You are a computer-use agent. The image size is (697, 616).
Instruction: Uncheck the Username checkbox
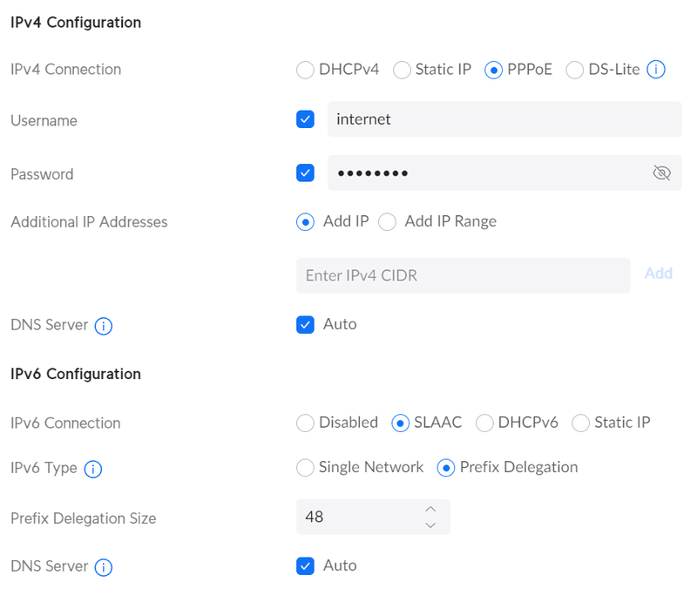pyautogui.click(x=305, y=119)
